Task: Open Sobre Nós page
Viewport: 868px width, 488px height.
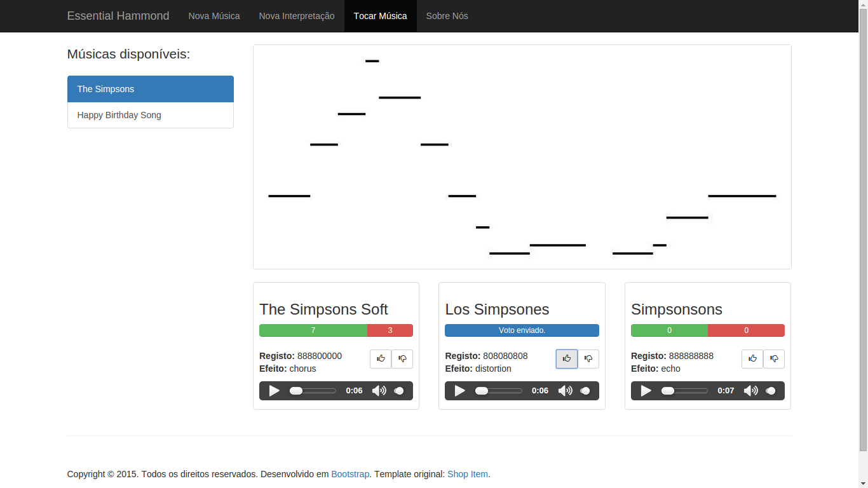Action: (447, 16)
